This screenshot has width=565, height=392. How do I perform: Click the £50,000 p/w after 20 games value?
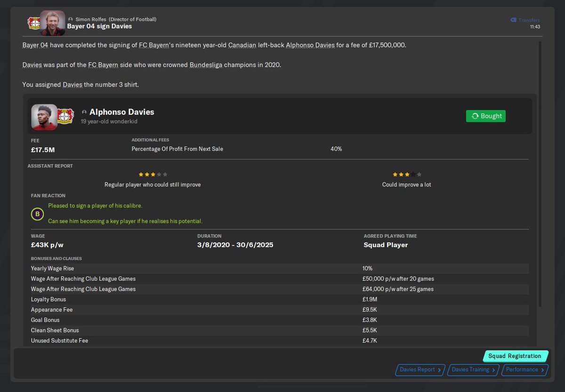click(x=398, y=279)
